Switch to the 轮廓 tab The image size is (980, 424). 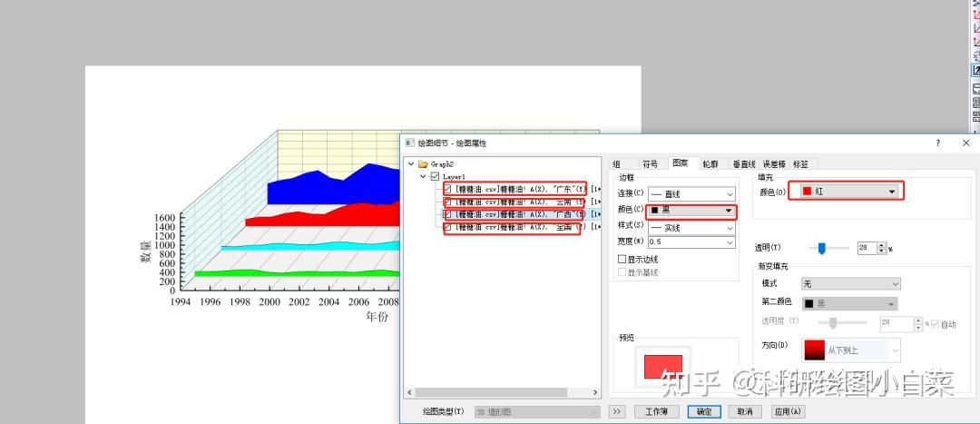(710, 164)
